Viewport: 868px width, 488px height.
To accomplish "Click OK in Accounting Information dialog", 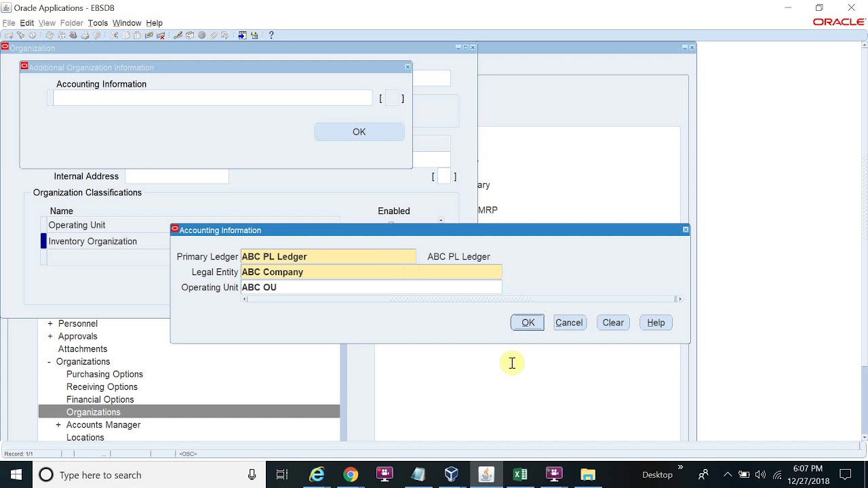I will 528,323.
